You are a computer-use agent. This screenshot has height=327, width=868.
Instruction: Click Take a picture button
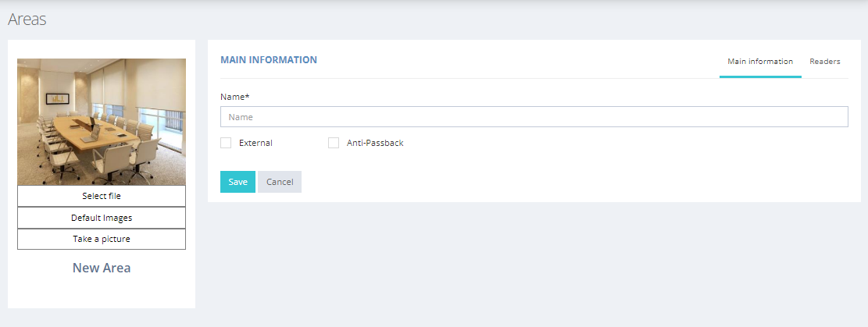tap(102, 239)
